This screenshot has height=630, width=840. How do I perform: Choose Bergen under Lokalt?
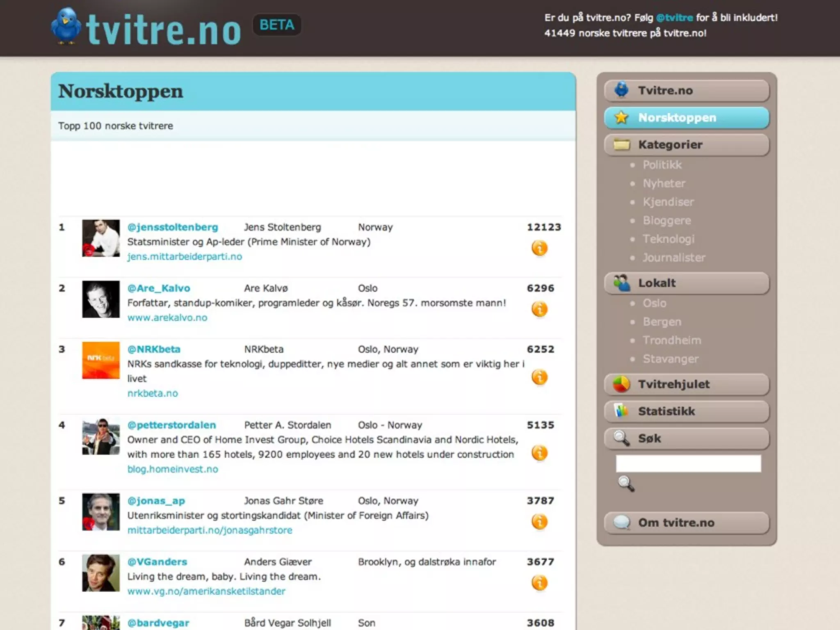click(662, 322)
